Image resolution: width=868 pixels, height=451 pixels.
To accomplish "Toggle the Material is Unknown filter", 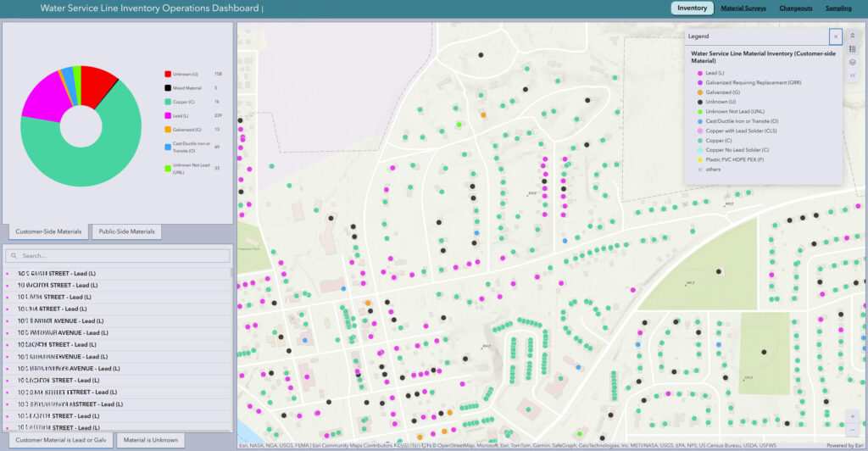I will (x=150, y=441).
